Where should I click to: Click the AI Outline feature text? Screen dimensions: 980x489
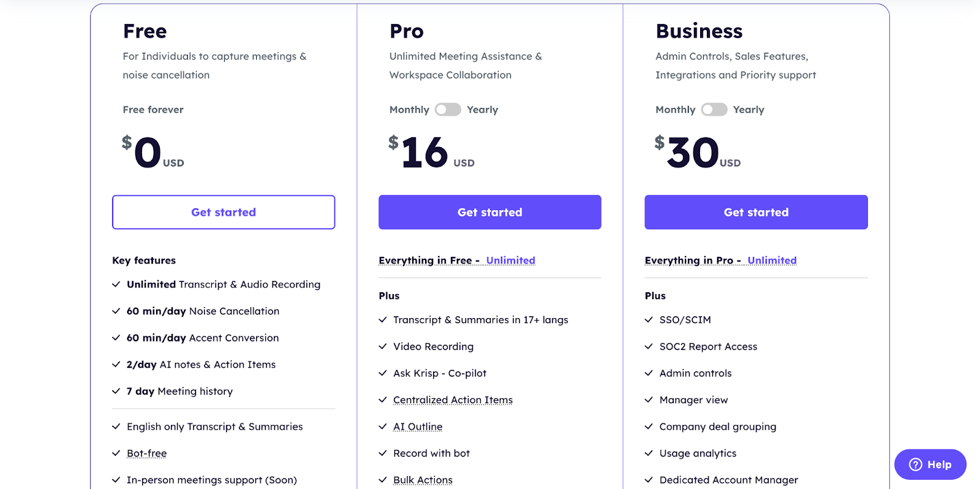(418, 426)
